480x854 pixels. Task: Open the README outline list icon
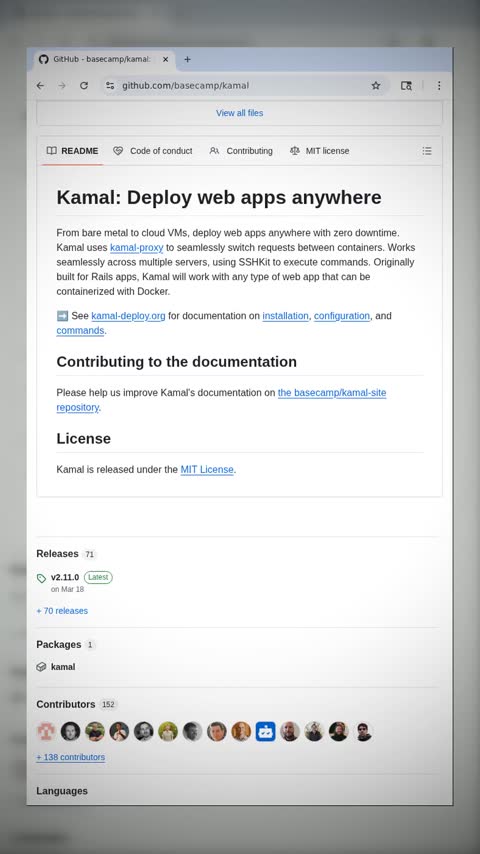click(427, 151)
